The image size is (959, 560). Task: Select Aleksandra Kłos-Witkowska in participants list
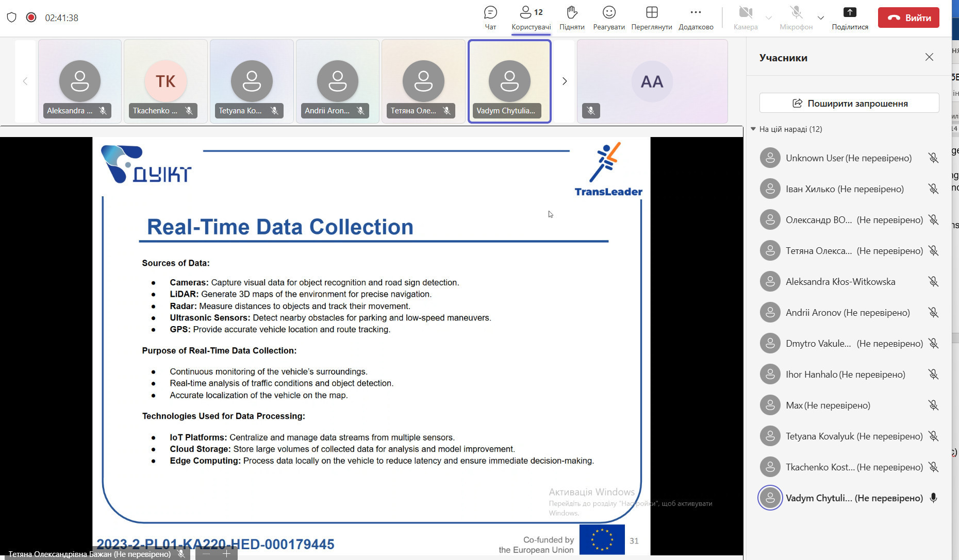840,282
